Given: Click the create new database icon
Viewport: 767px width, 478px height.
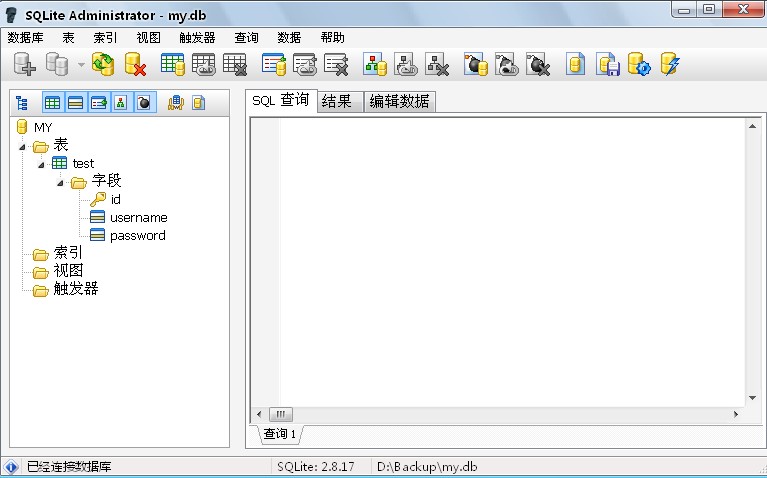Looking at the screenshot, I should click(24, 64).
